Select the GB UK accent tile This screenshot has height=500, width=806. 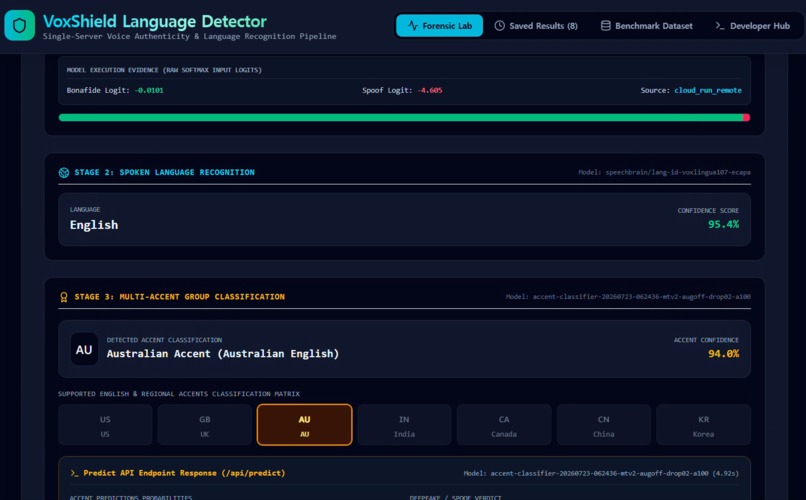[x=205, y=424]
